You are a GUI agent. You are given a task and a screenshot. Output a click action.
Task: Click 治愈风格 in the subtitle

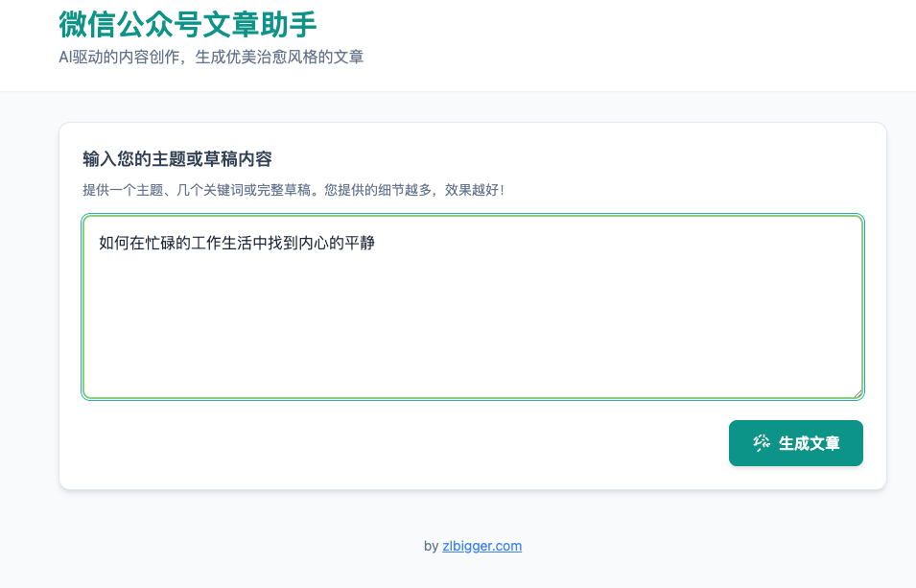(287, 57)
